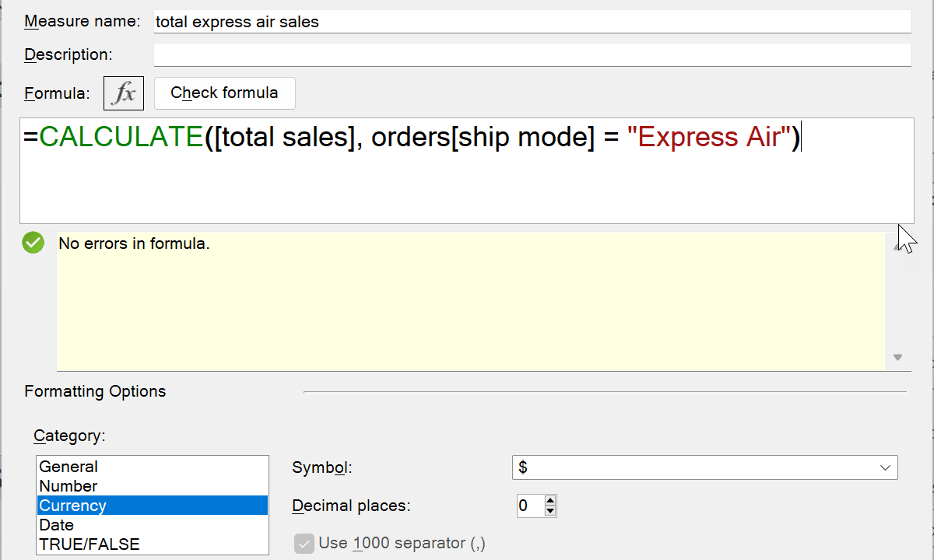Decrease decimal places with down arrow

[x=551, y=511]
